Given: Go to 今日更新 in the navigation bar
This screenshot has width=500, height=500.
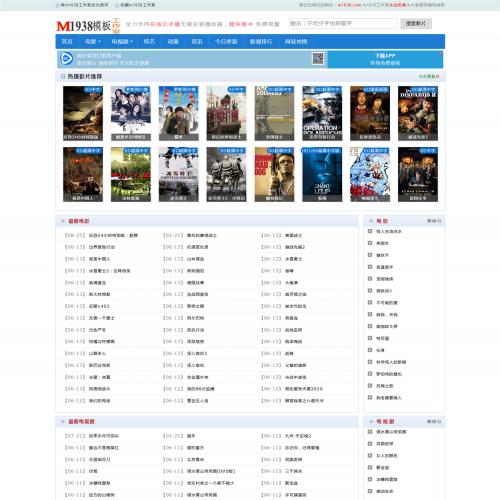Looking at the screenshot, I should click(226, 42).
